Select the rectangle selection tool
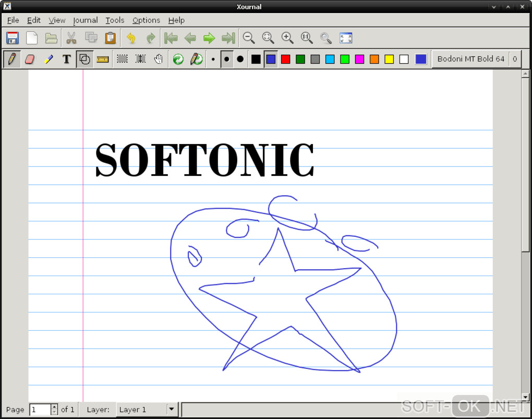The height and width of the screenshot is (419, 532). [x=122, y=59]
